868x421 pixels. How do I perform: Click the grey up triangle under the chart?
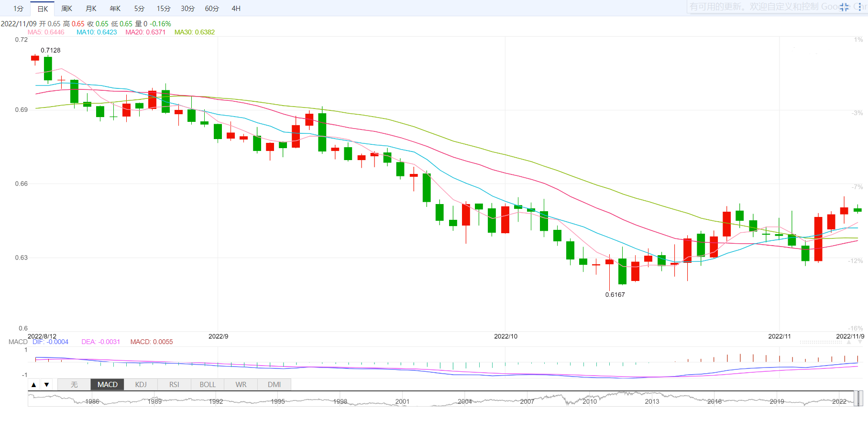click(849, 342)
